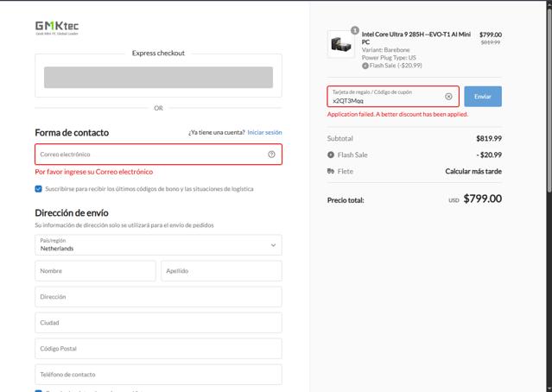Click the -$20.99 Flash Sale discount value

tap(489, 155)
